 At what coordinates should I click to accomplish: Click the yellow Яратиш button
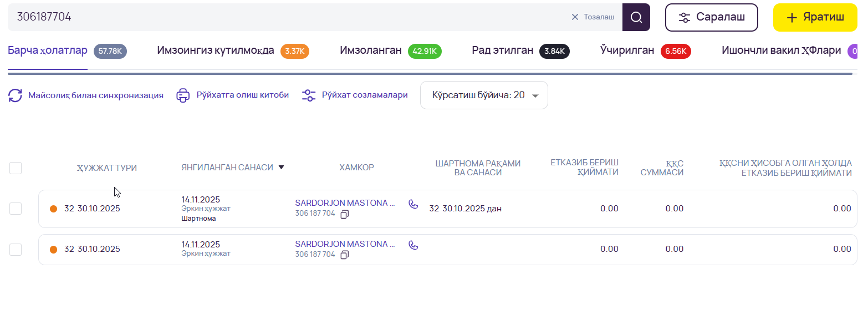(815, 17)
